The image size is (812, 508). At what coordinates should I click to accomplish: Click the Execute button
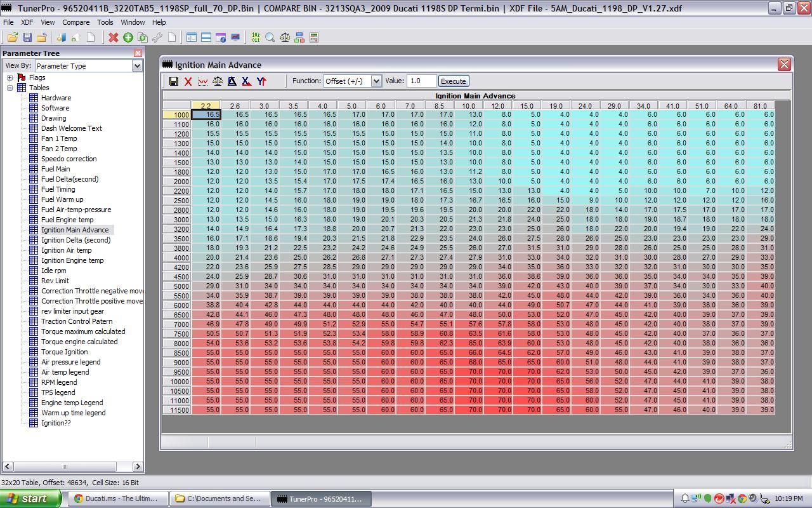(453, 81)
